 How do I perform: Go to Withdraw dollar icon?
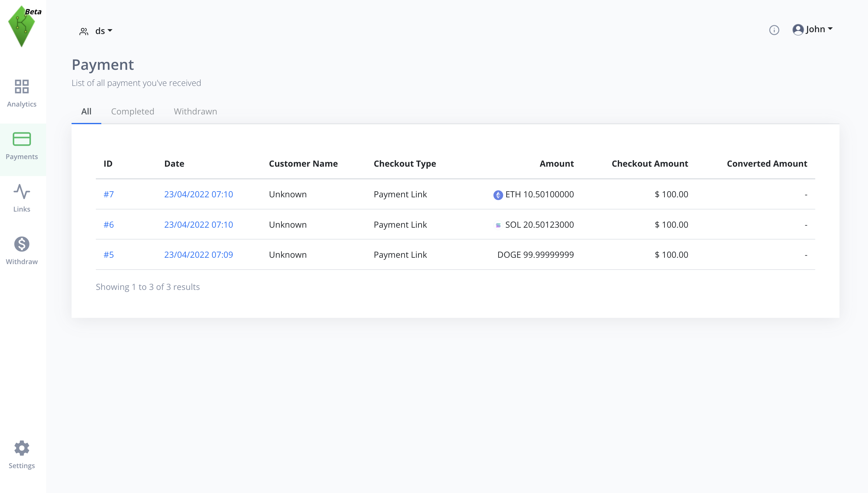pos(22,244)
